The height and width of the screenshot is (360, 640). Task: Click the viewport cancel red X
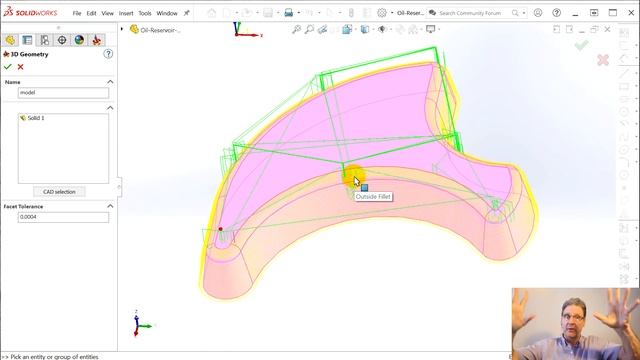[x=603, y=60]
